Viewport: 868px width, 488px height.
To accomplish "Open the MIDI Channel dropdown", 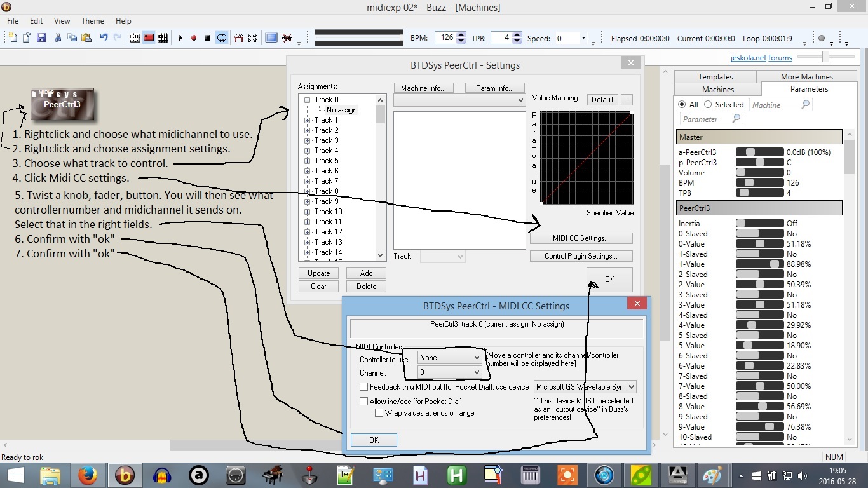I will [x=449, y=372].
